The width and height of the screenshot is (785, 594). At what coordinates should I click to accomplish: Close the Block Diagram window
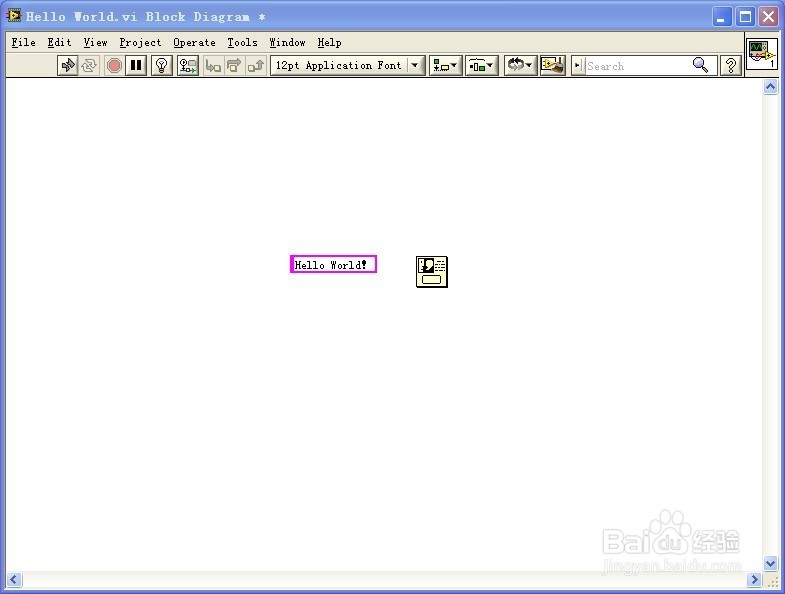[x=768, y=17]
